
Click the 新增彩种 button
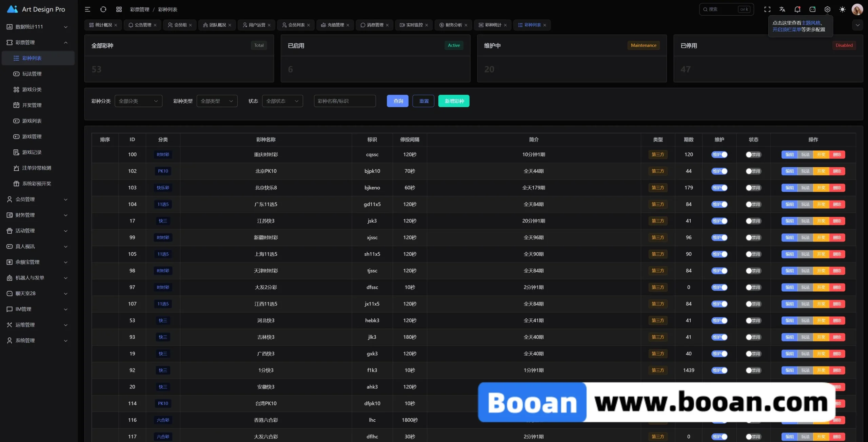(x=454, y=101)
